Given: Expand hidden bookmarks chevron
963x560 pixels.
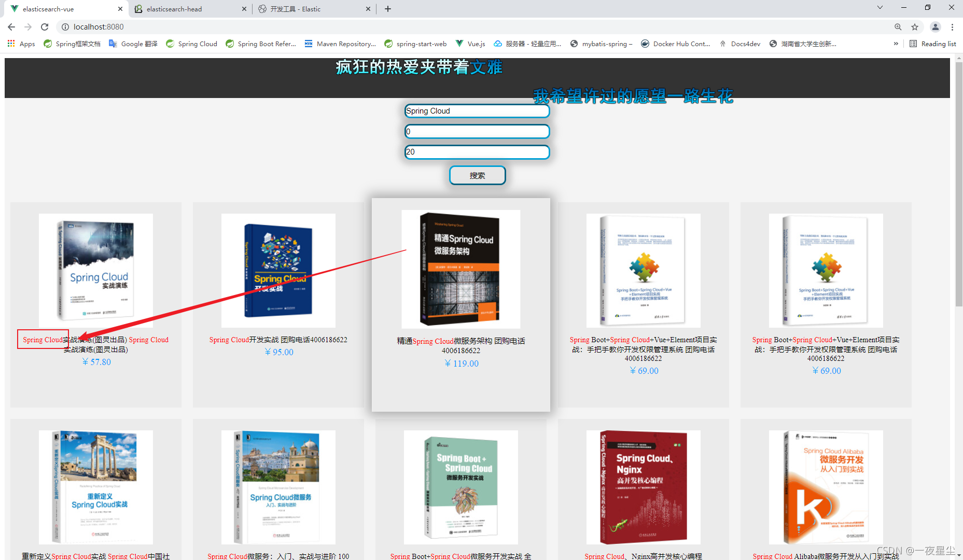Looking at the screenshot, I should click(x=896, y=44).
